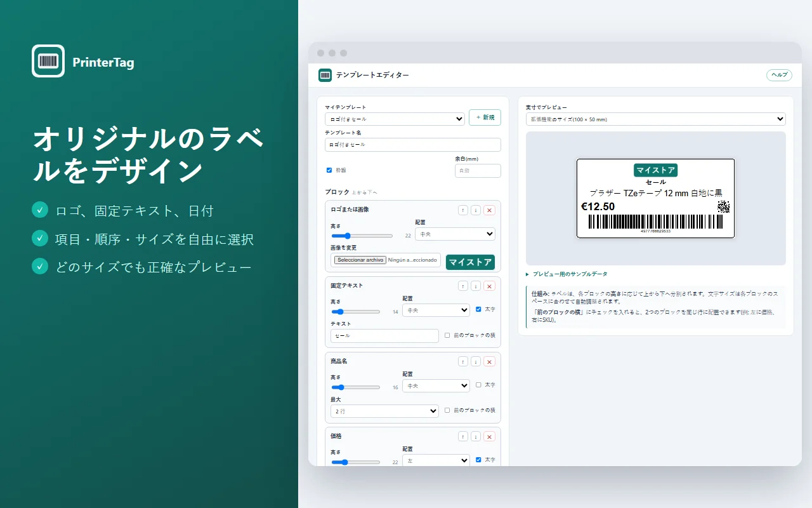Click the template editor barcode icon
Screen dimensions: 812x508
tap(325, 75)
